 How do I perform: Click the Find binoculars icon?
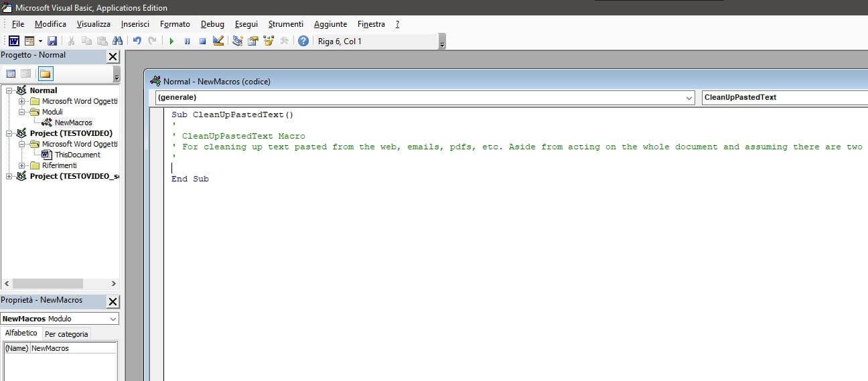click(x=118, y=41)
